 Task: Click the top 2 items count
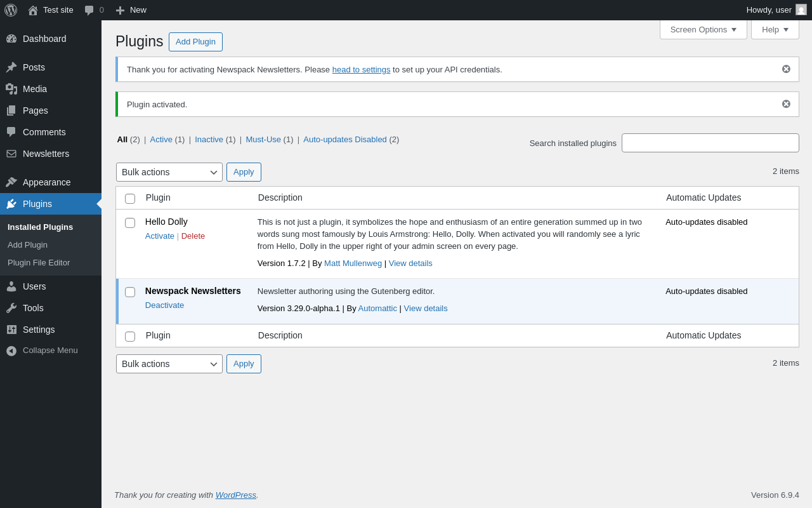[x=786, y=171]
